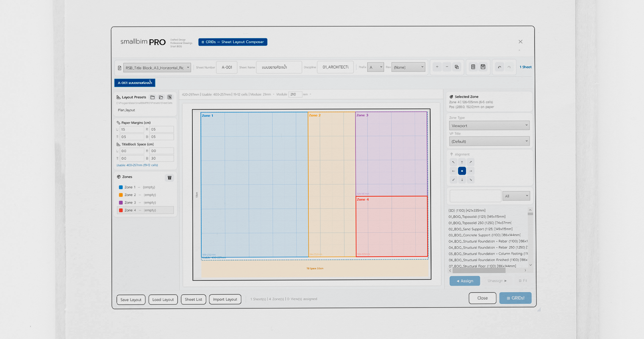Click the undo arrow icon
This screenshot has height=339, width=644.
[x=499, y=67]
